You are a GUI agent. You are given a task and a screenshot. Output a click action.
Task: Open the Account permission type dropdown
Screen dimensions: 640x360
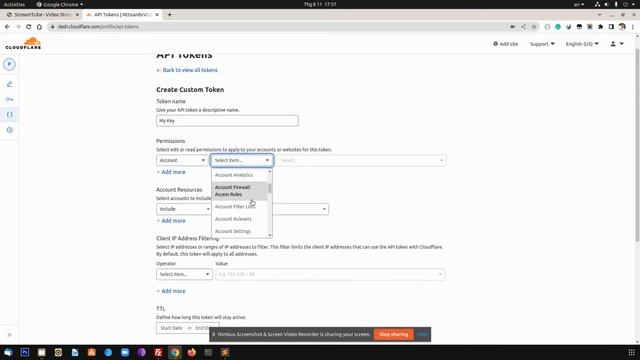tap(182, 160)
